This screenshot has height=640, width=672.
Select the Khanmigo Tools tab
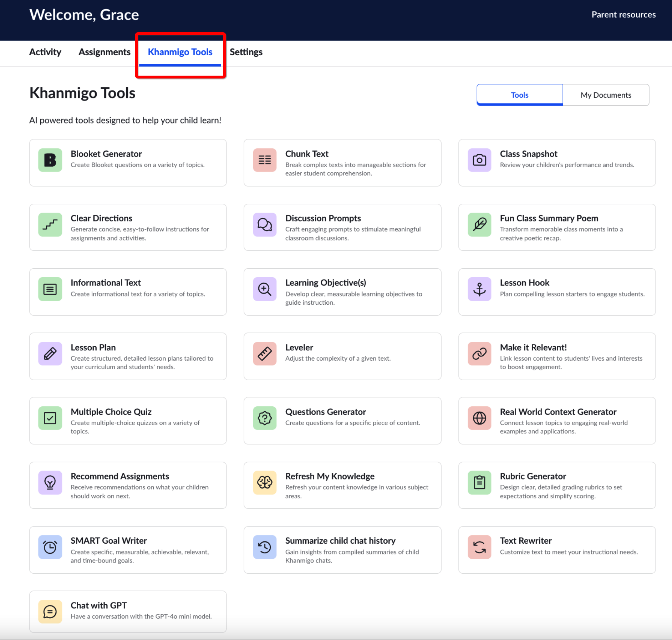pyautogui.click(x=180, y=52)
